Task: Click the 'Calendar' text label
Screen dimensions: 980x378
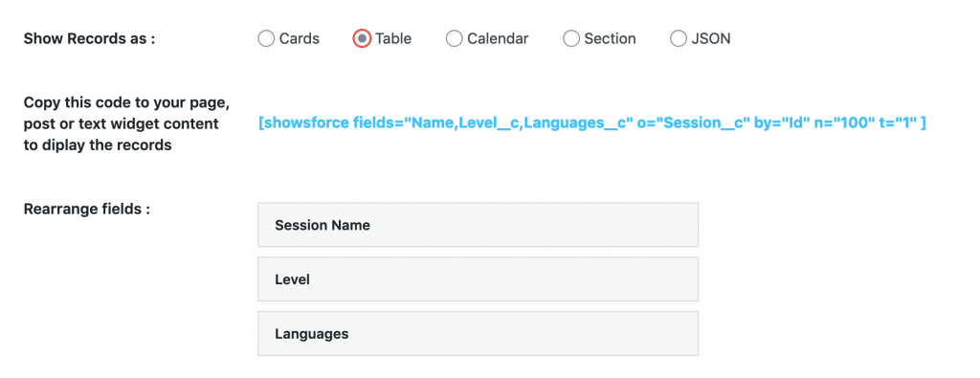Action: (x=498, y=38)
